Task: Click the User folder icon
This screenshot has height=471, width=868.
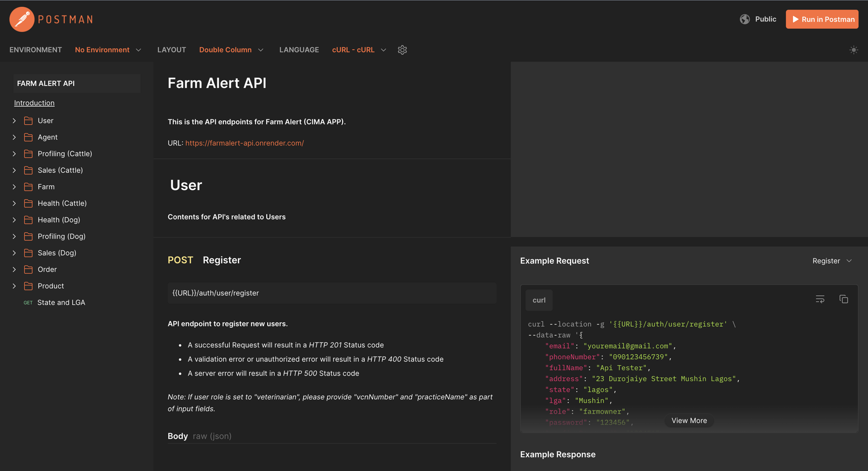Action: (x=28, y=120)
